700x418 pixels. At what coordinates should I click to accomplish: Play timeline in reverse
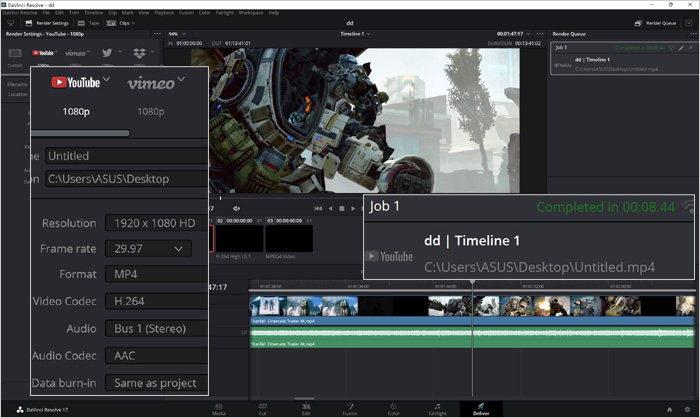pos(330,209)
